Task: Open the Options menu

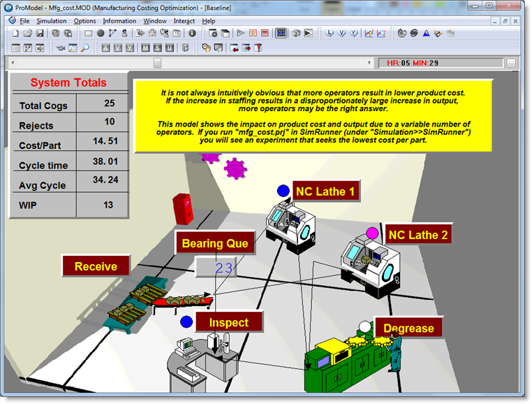Action: tap(84, 21)
